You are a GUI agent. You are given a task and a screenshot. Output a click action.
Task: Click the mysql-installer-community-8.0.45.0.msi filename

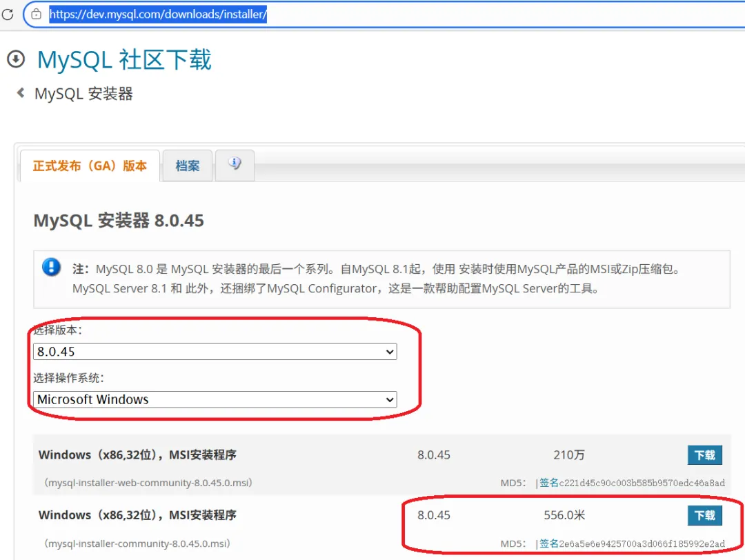[137, 543]
